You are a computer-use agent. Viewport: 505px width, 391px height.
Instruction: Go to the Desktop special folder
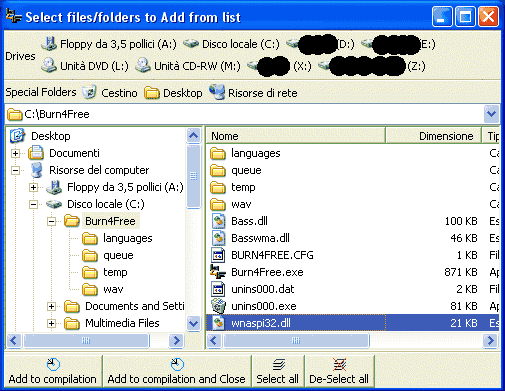[x=173, y=92]
